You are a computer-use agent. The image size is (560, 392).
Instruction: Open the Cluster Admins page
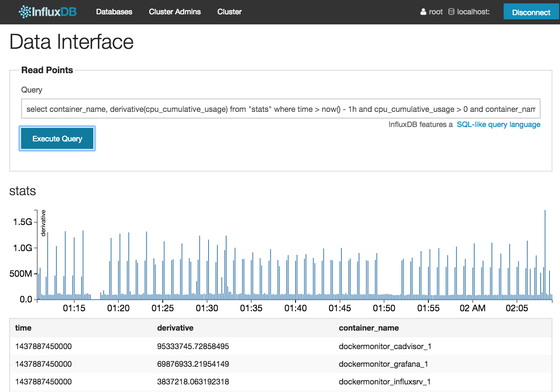175,12
